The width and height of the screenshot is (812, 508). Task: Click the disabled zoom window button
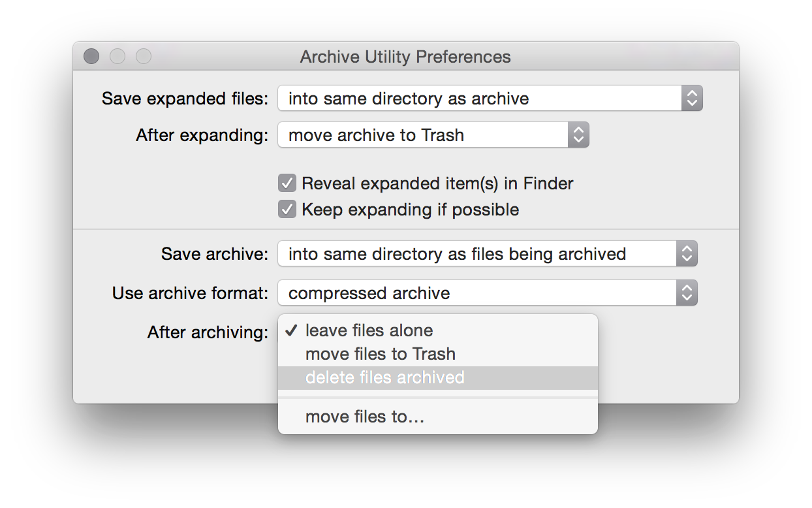pos(144,57)
